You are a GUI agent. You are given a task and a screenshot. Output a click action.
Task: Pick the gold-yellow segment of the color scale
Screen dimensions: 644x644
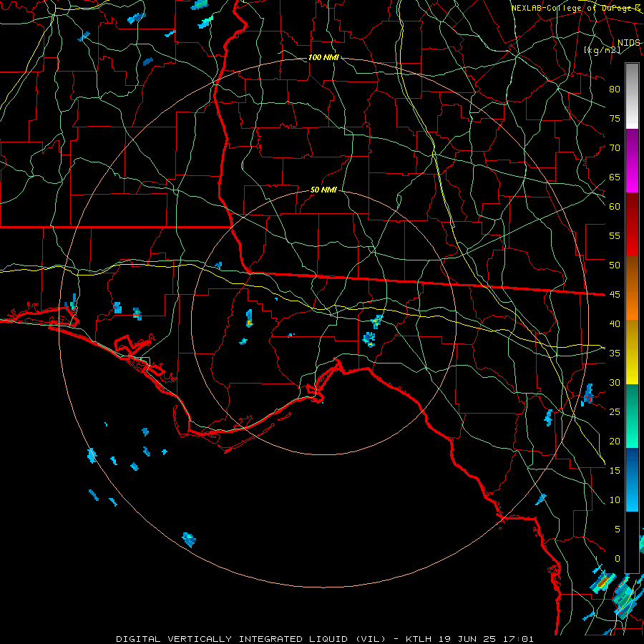click(x=632, y=352)
